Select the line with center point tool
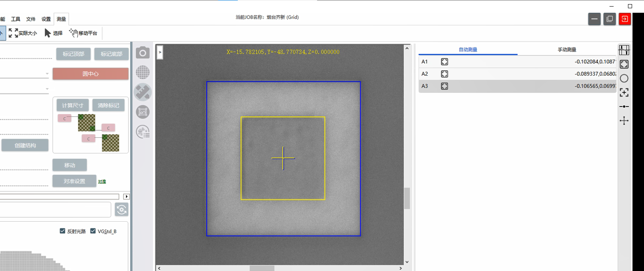 point(624,107)
